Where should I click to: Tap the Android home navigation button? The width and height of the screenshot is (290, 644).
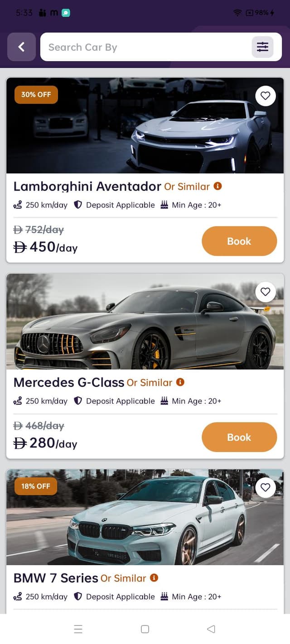pyautogui.click(x=145, y=629)
